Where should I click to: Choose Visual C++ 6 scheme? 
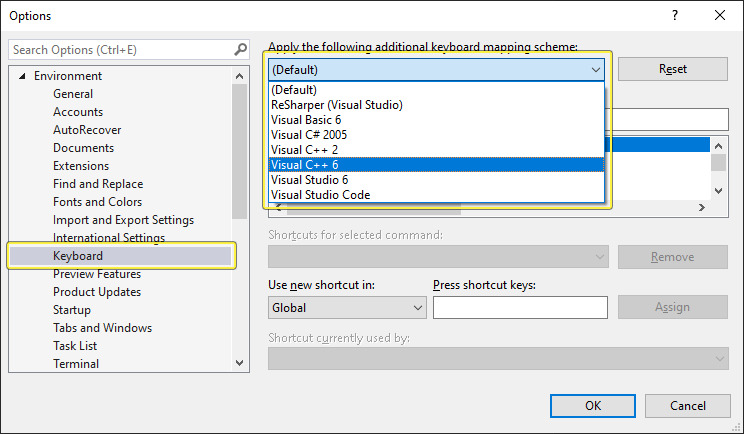click(x=437, y=165)
